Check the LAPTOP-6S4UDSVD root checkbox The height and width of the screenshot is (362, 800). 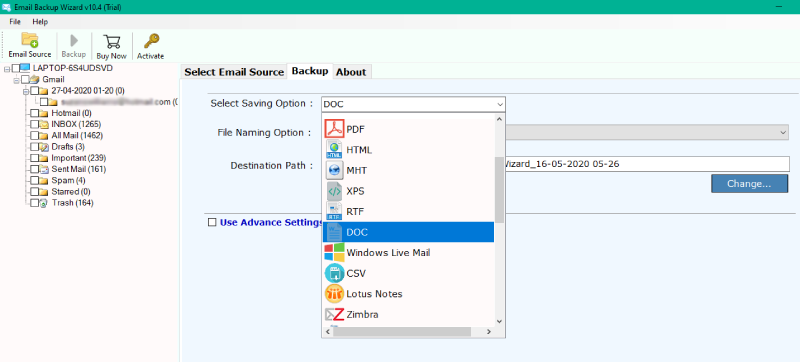point(15,68)
